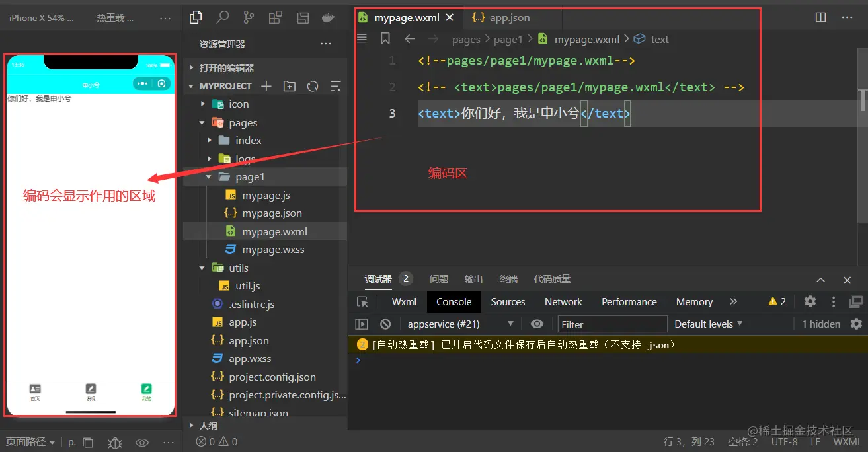Open console filter settings gear
868x452 pixels.
[x=856, y=324]
